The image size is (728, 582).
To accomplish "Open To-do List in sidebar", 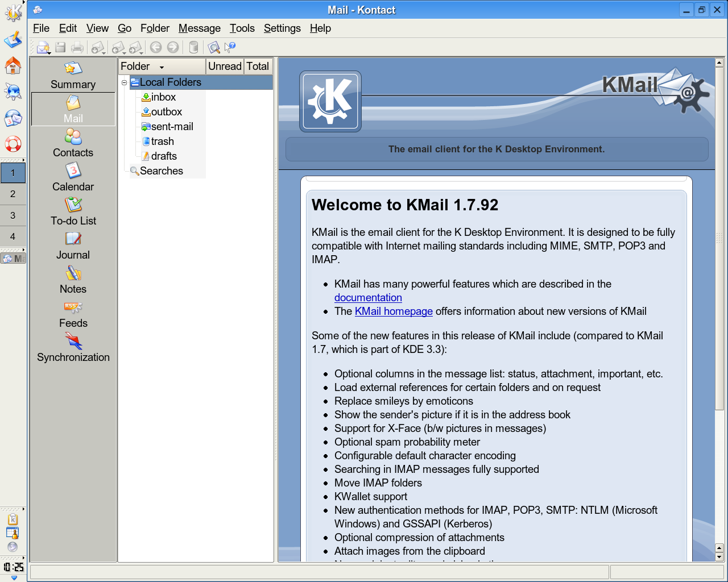I will click(x=73, y=211).
